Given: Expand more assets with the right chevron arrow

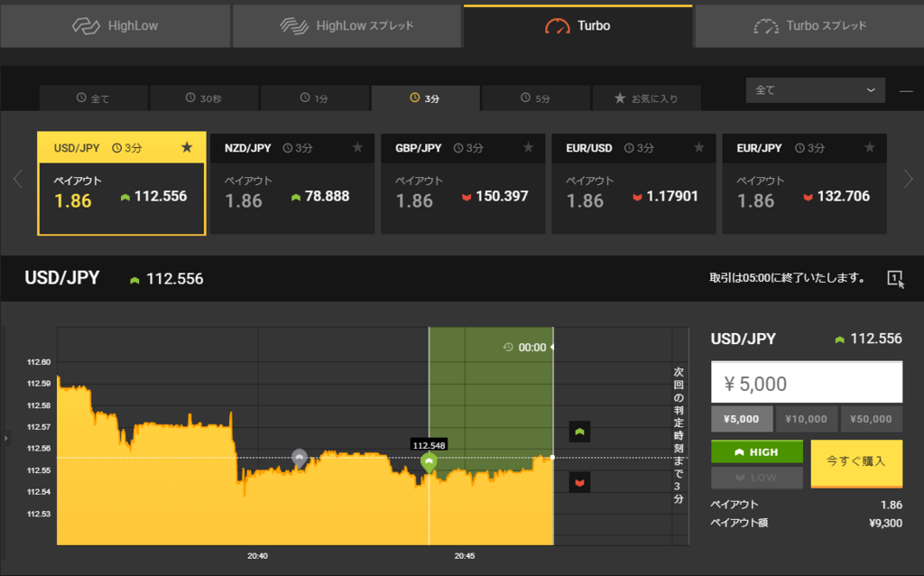Looking at the screenshot, I should (910, 179).
